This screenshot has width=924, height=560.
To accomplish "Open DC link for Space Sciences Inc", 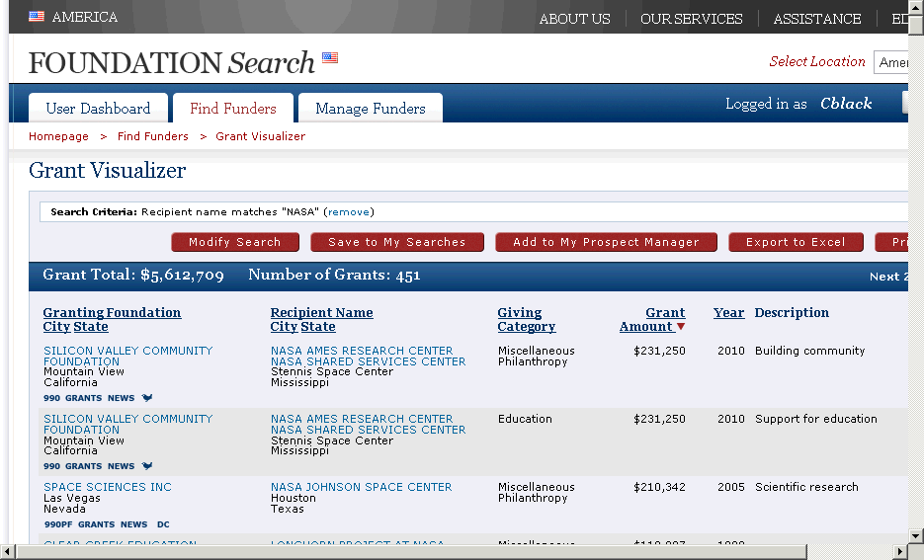I will pyautogui.click(x=163, y=524).
